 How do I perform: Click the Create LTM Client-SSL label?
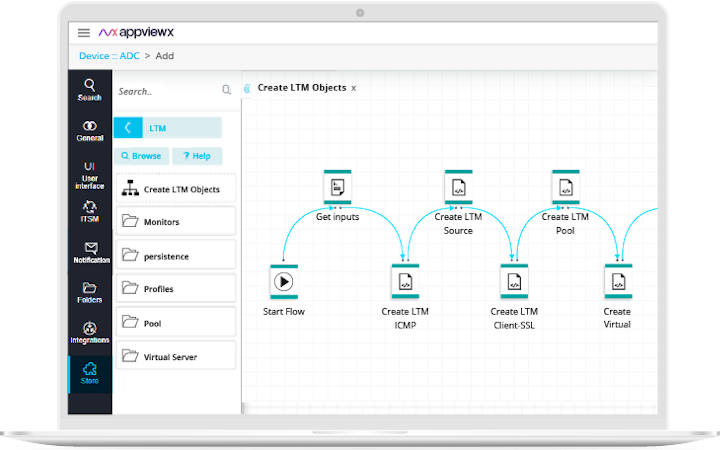point(514,318)
